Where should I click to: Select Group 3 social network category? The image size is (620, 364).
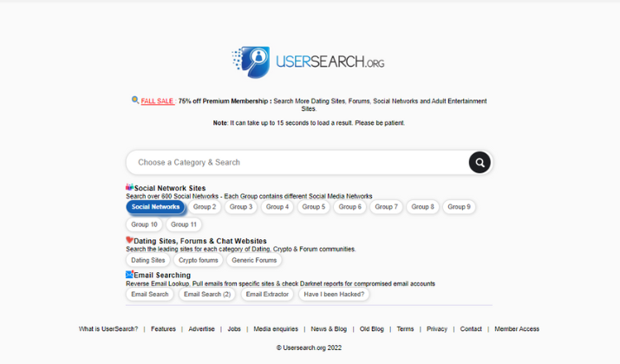tap(241, 207)
